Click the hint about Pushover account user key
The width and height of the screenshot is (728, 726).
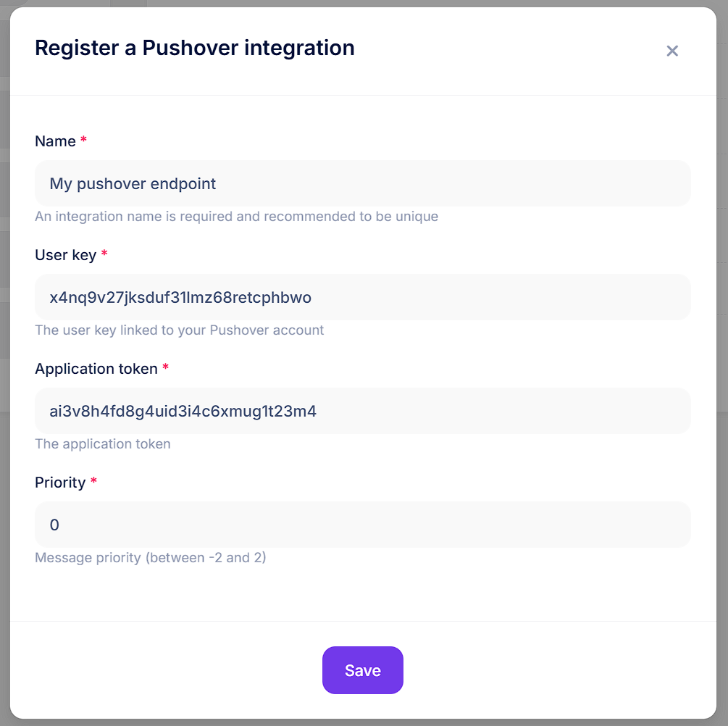(179, 330)
